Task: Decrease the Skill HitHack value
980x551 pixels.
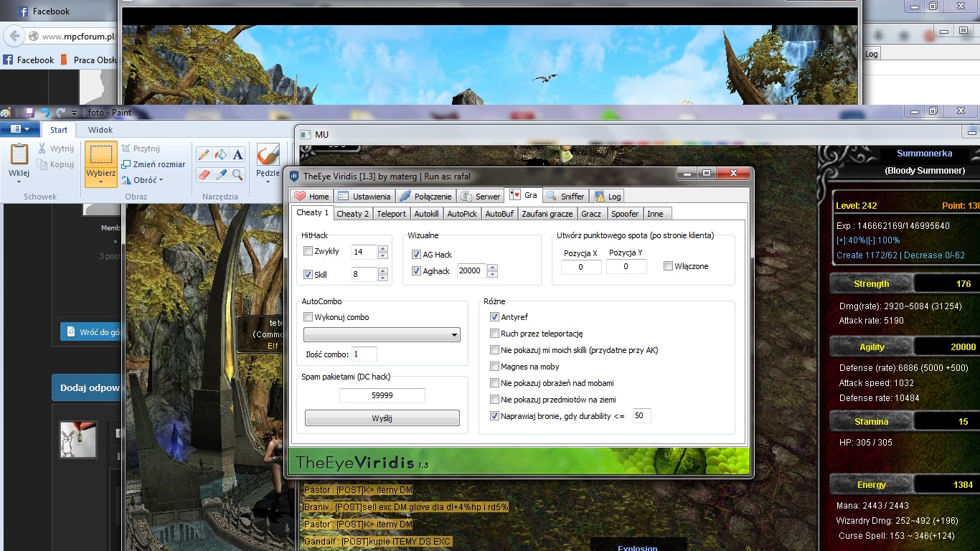Action: point(382,278)
